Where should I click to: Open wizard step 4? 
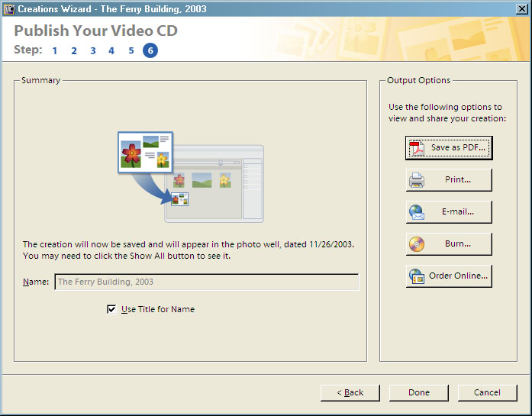(111, 51)
